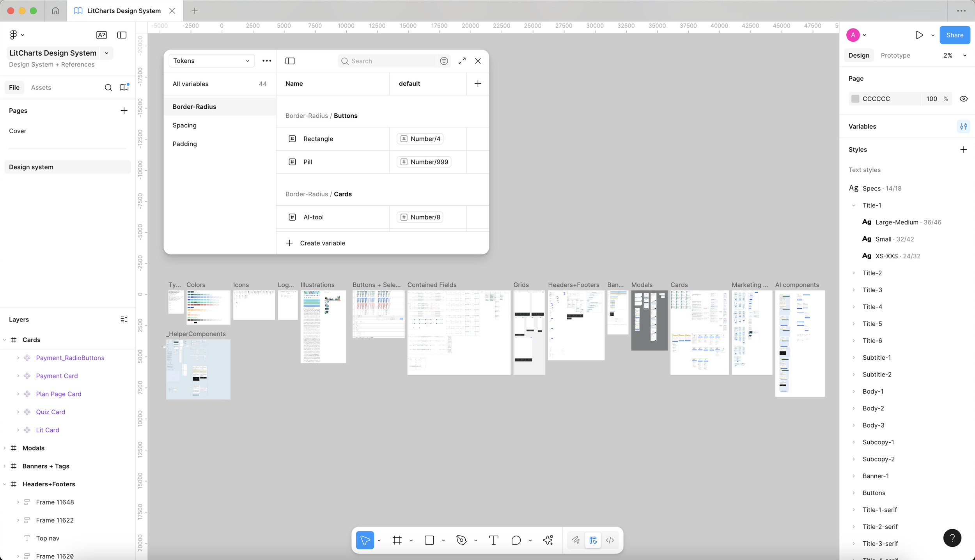The height and width of the screenshot is (560, 975).
Task: Switch to the Prototype tab
Action: tap(895, 55)
